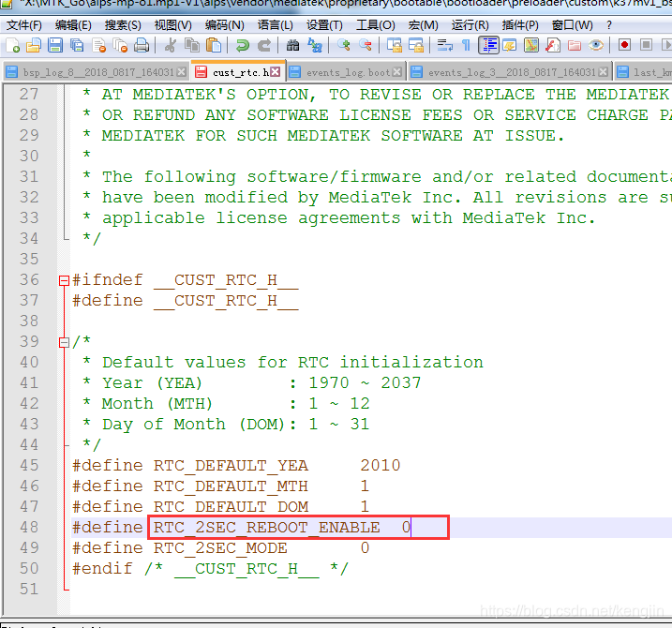The height and width of the screenshot is (628, 672).
Task: Open the 工具(O) menu
Action: (x=376, y=25)
